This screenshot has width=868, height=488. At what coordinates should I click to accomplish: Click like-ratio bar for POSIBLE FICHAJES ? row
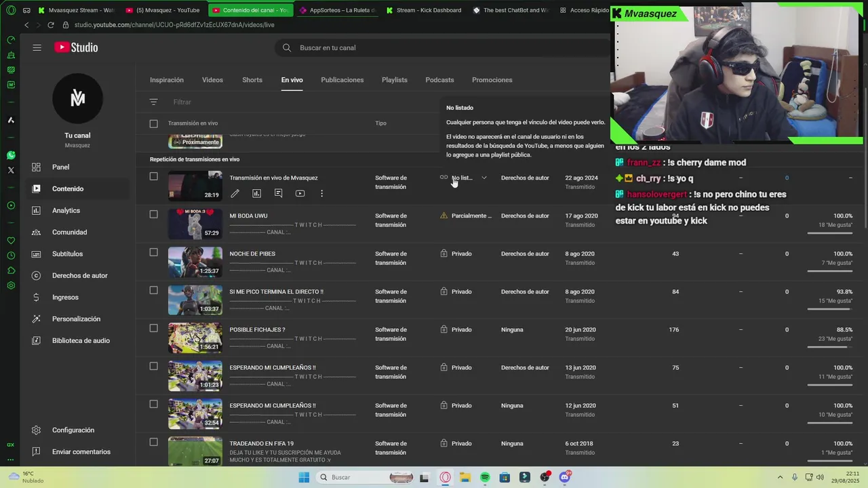pos(829,347)
